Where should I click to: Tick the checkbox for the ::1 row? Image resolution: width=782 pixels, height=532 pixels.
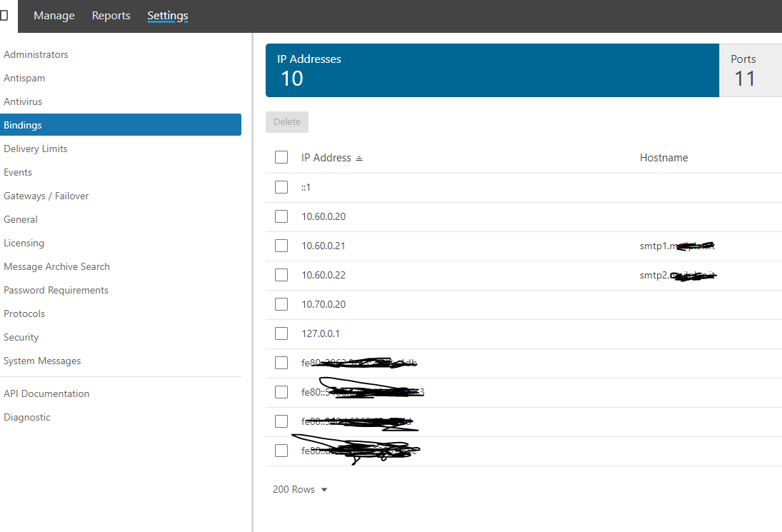pos(281,187)
